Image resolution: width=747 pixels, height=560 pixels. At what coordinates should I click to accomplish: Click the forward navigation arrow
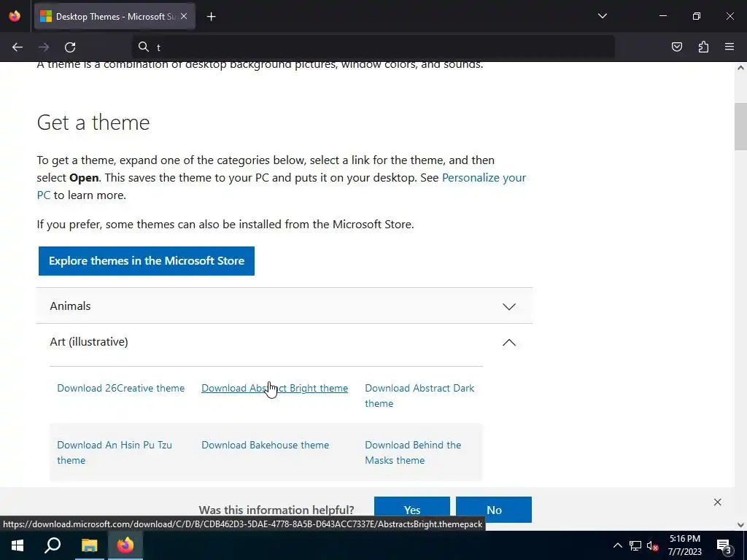(x=44, y=47)
